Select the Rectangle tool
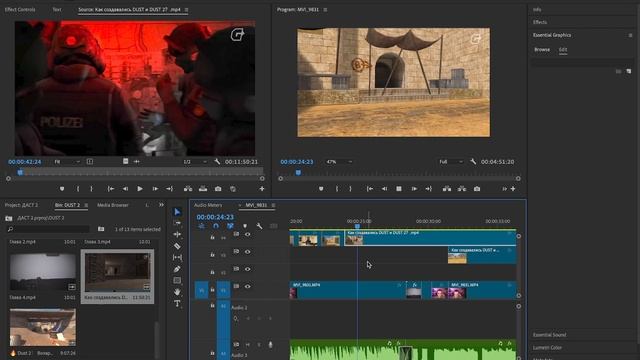The image size is (640, 360). click(x=177, y=280)
